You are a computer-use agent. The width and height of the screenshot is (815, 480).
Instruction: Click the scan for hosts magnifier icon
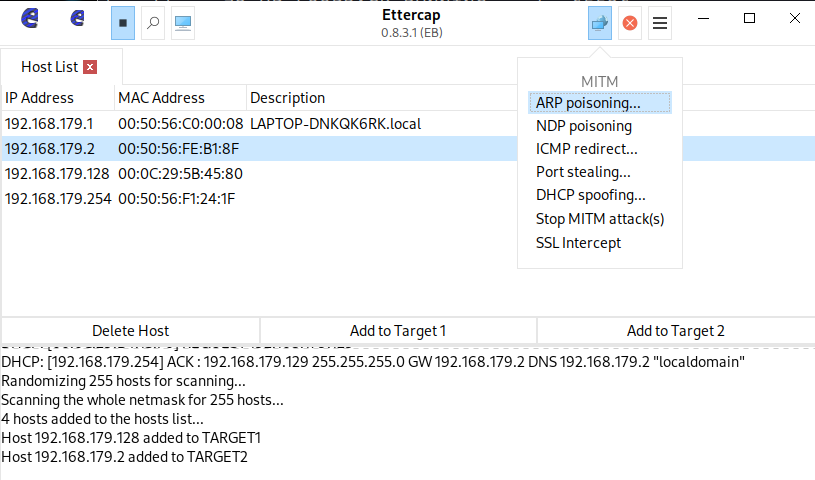[152, 22]
